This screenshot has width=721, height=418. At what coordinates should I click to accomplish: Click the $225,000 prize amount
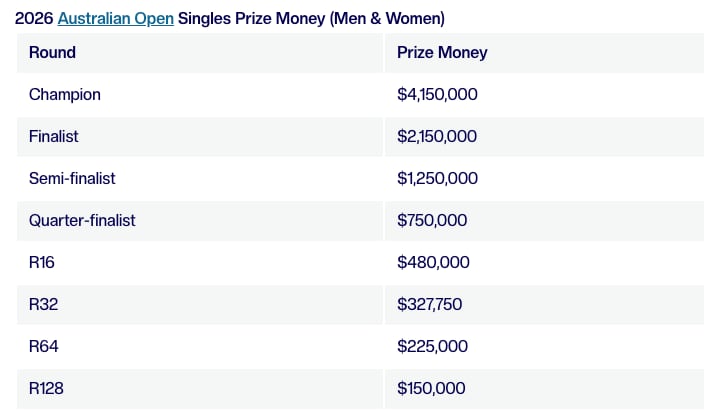pyautogui.click(x=432, y=346)
